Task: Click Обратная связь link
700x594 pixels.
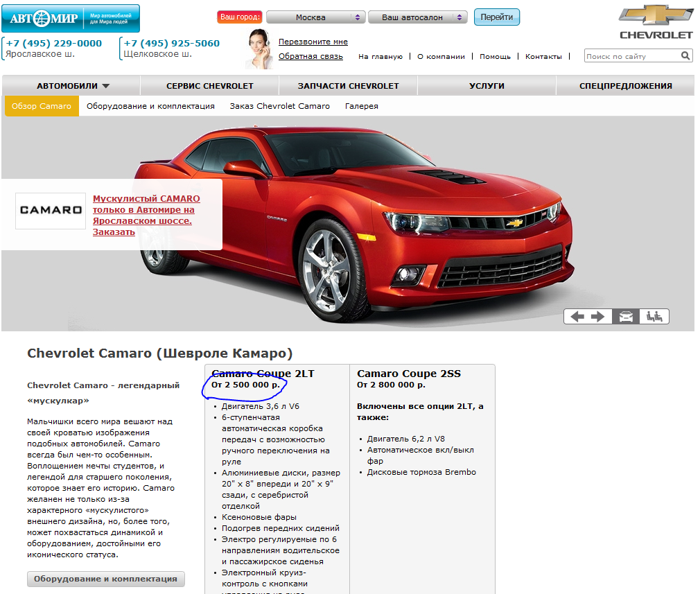Action: tap(310, 56)
